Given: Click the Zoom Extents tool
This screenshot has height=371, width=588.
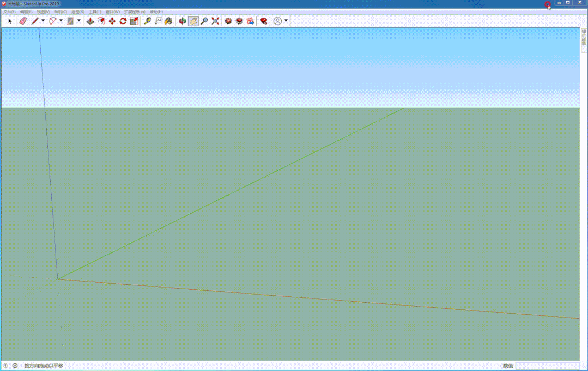Looking at the screenshot, I should tap(215, 21).
